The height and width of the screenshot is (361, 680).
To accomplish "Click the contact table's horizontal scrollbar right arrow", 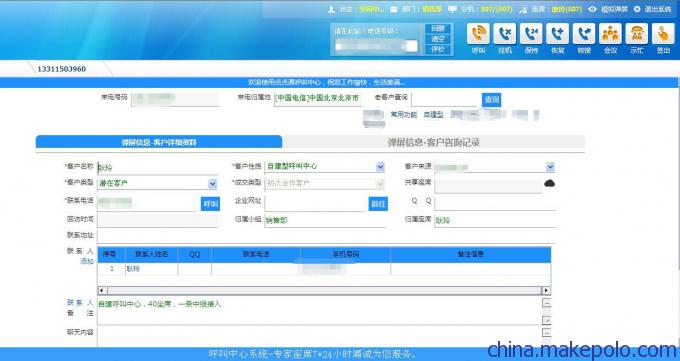I will [x=546, y=290].
